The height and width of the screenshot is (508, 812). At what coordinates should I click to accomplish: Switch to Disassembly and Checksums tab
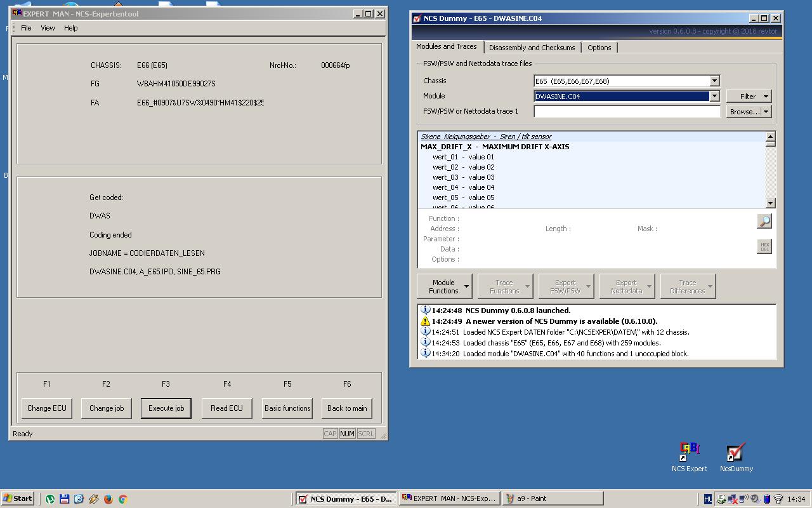532,48
